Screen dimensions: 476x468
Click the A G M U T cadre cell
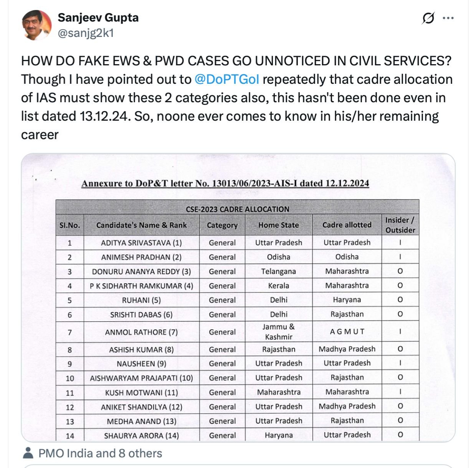pyautogui.click(x=347, y=332)
